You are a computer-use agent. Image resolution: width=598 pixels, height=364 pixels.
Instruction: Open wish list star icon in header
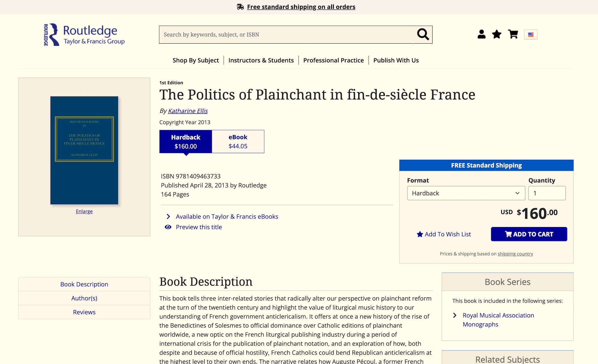click(x=497, y=34)
